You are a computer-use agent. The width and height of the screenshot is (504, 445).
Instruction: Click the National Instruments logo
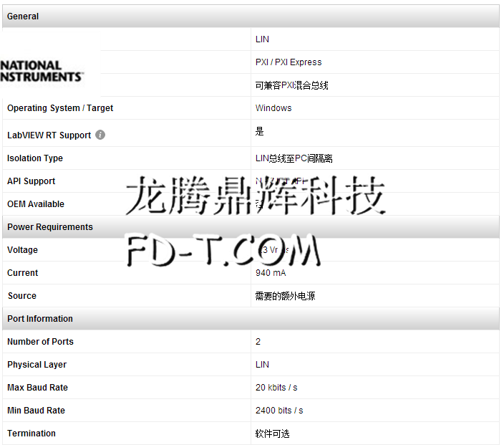(x=42, y=71)
